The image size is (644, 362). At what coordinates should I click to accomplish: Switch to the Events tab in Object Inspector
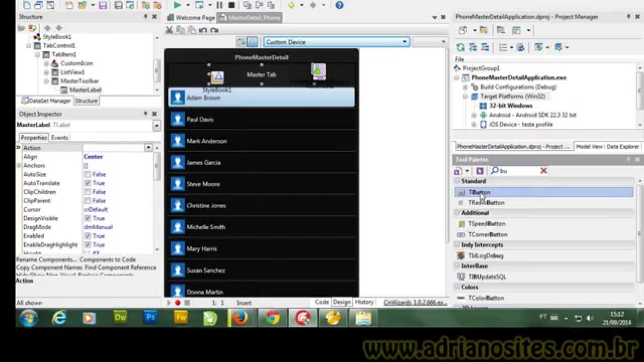[x=60, y=137]
